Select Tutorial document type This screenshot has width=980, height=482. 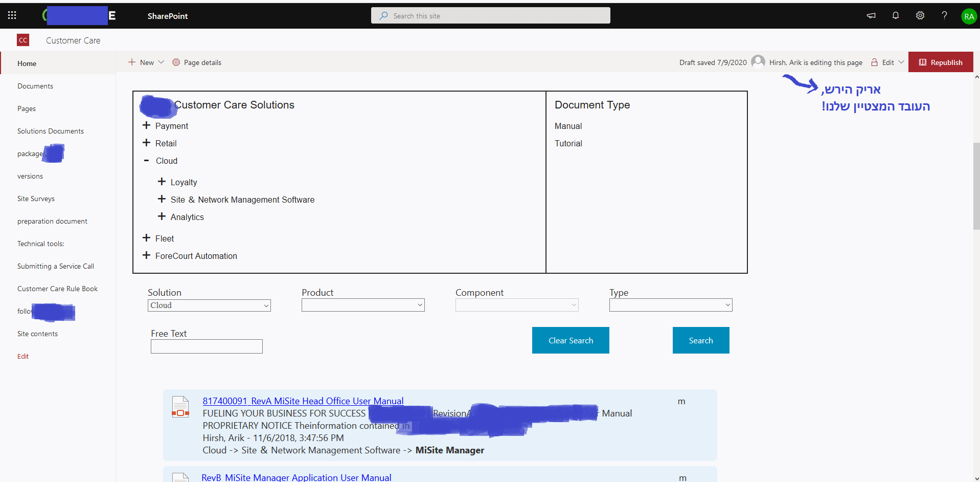tap(568, 143)
